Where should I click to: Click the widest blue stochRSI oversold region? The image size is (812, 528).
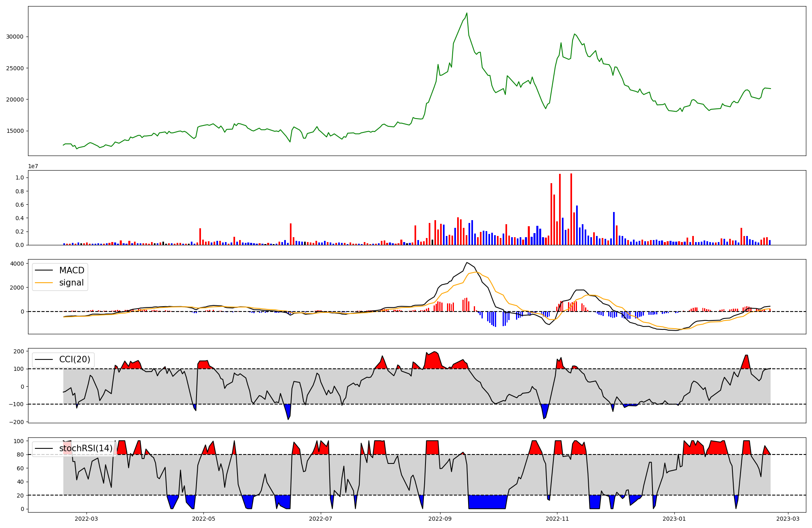pos(487,502)
